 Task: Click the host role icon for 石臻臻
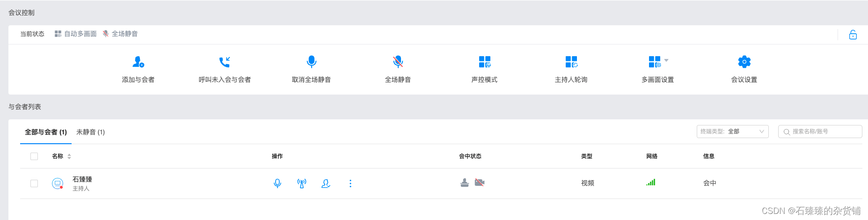point(326,183)
